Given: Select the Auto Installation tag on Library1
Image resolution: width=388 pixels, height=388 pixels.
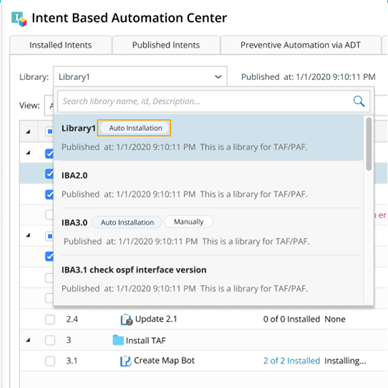Looking at the screenshot, I should [135, 128].
